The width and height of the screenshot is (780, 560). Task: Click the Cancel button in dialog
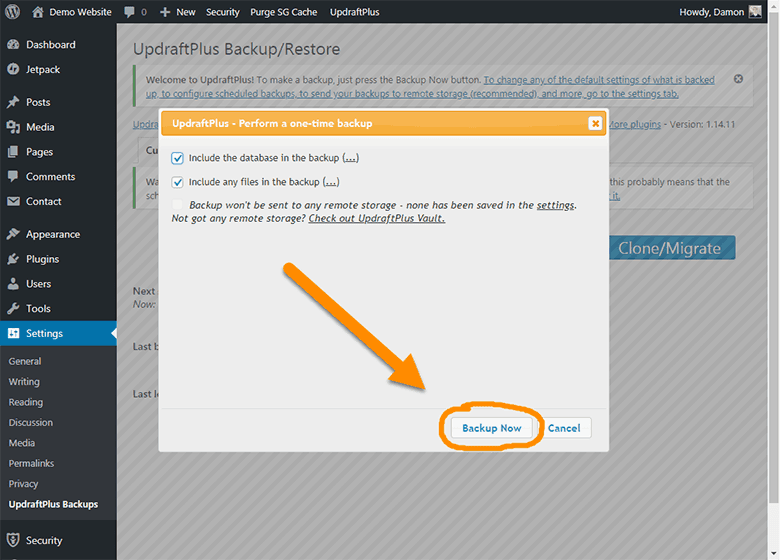(x=564, y=428)
